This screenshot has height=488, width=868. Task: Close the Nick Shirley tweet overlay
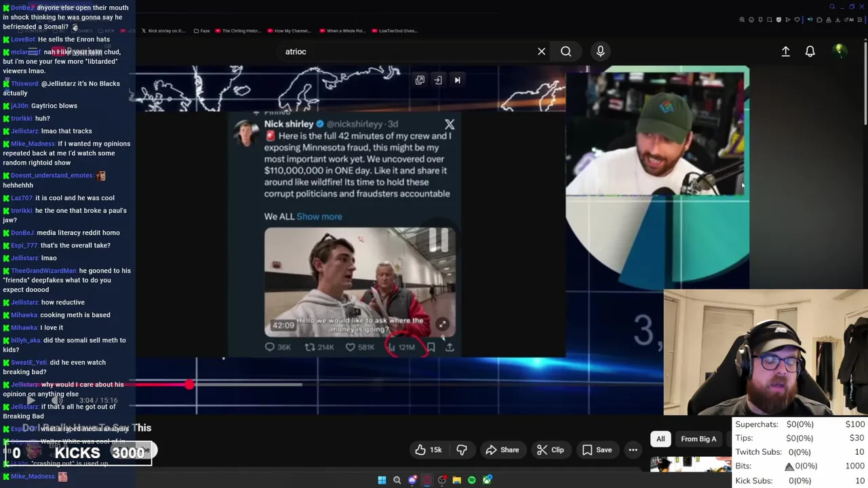pyautogui.click(x=450, y=124)
